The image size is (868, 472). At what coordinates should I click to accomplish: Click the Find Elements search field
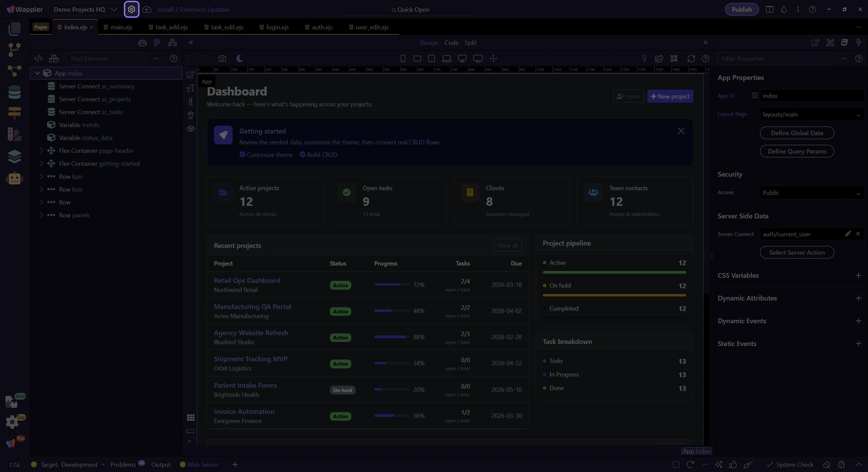106,59
